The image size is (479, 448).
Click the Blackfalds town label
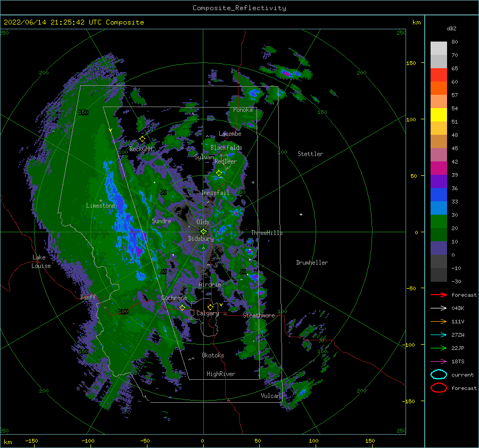click(x=226, y=148)
